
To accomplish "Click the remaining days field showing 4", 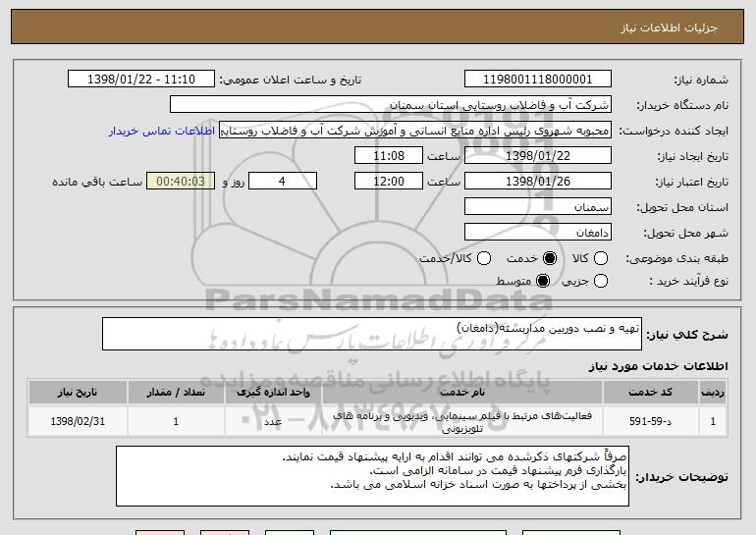I will pyautogui.click(x=283, y=182).
